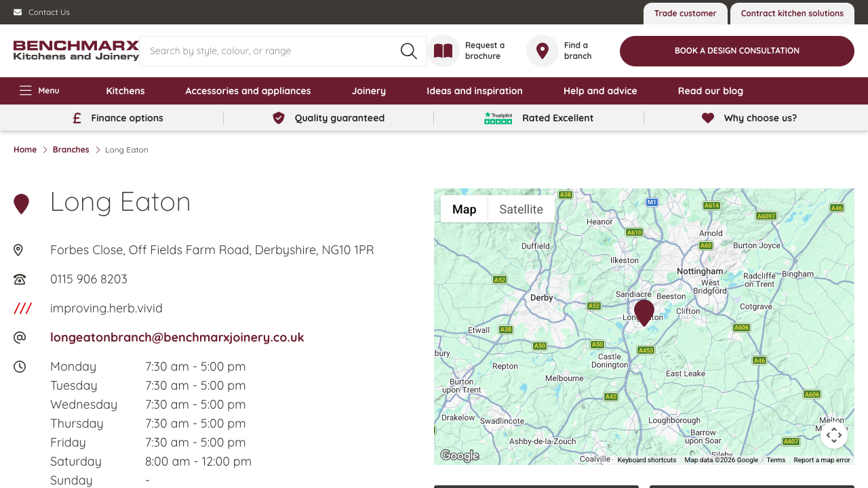Viewport: 868px width, 488px height.
Task: Select the Map tab on the map
Action: click(x=464, y=209)
